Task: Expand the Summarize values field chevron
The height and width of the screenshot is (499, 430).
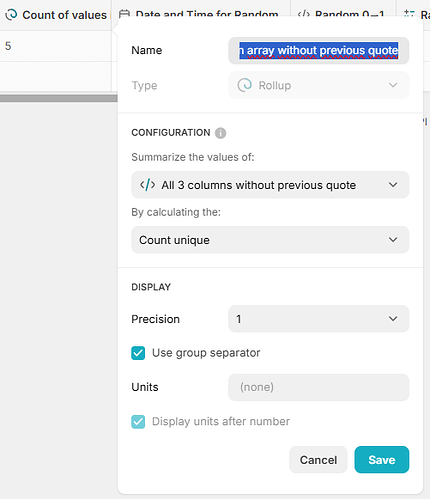Action: tap(393, 185)
